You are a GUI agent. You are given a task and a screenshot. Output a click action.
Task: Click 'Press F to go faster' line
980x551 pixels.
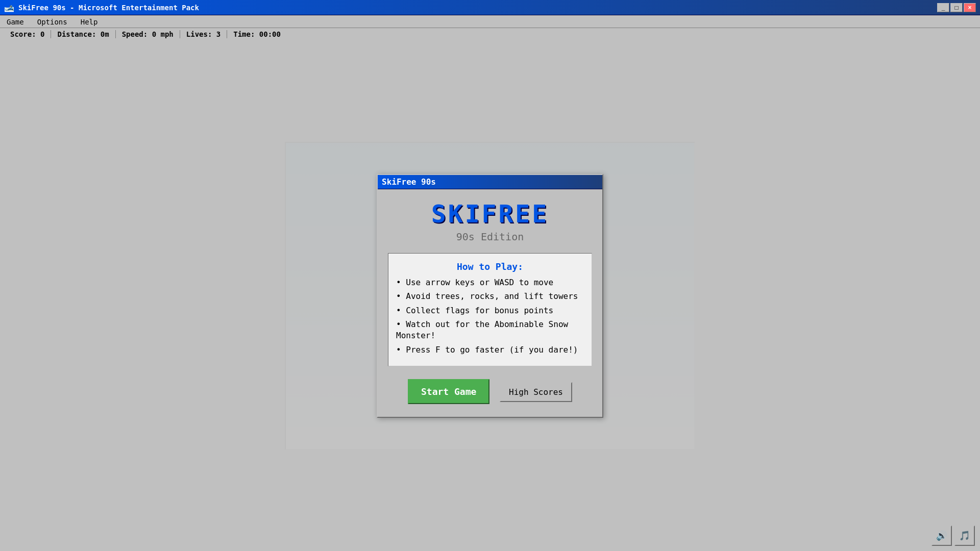click(x=487, y=350)
